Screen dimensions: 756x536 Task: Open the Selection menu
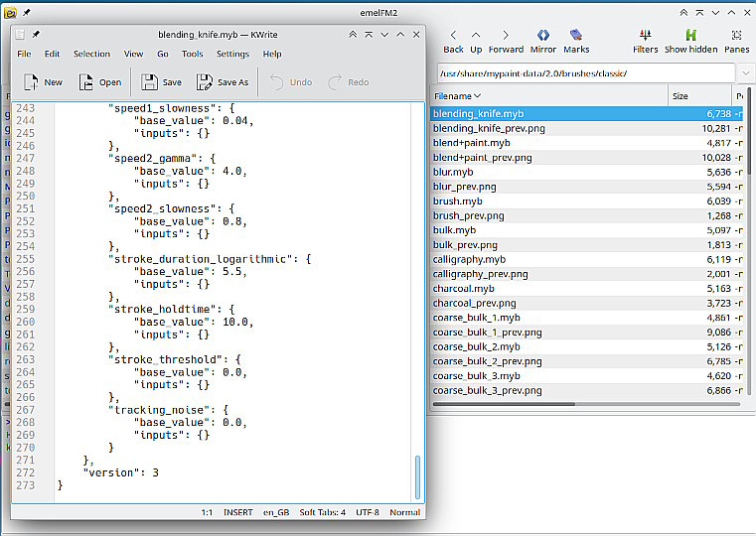(91, 54)
